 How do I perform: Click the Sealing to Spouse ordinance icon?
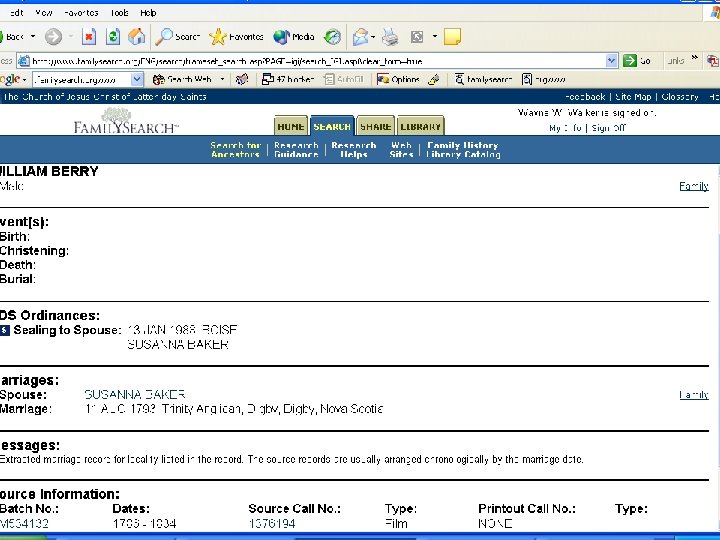(5, 330)
